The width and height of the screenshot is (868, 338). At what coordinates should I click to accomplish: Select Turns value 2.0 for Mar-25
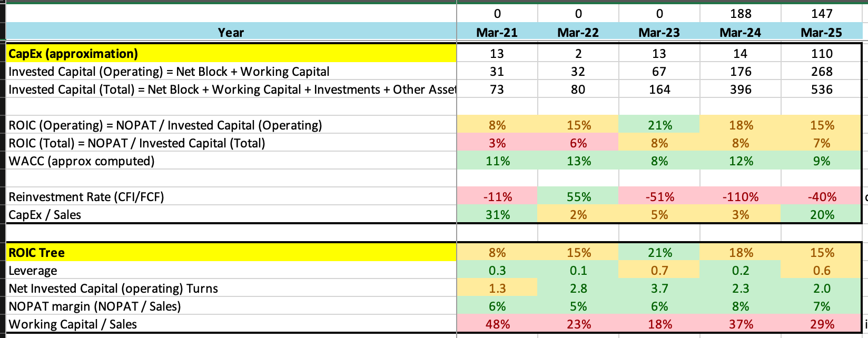pyautogui.click(x=821, y=289)
